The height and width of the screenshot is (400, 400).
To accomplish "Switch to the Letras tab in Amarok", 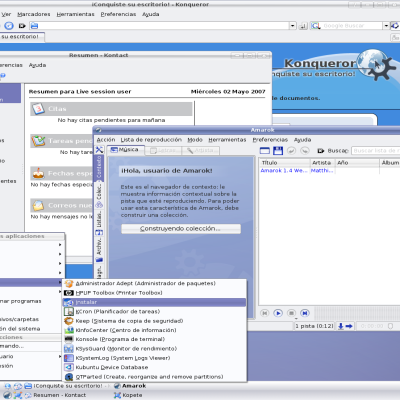I will 163,151.
